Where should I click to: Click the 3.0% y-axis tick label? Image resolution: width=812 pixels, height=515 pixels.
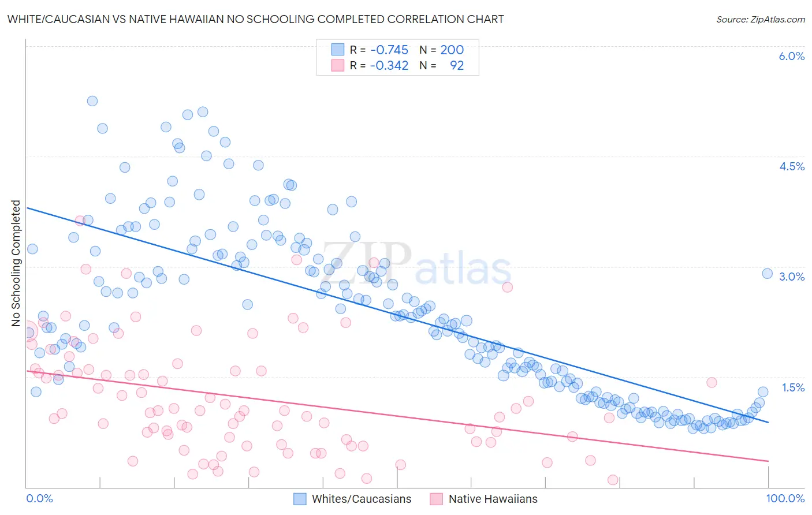791,277
